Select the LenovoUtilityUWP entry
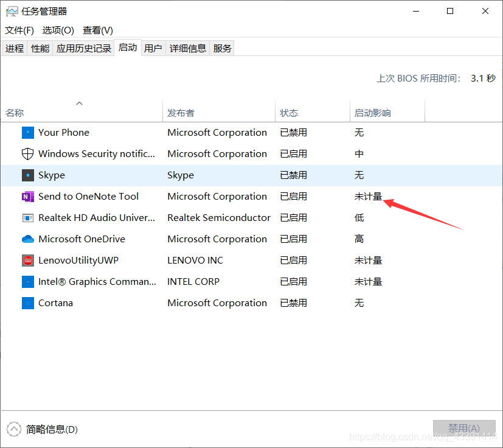This screenshot has height=448, width=503. (78, 261)
